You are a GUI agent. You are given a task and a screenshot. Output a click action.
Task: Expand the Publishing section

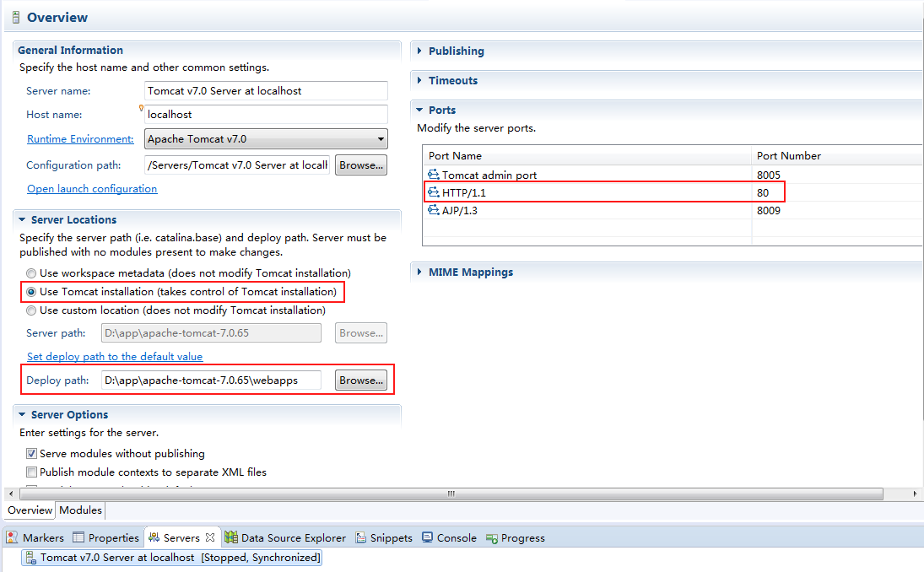tap(419, 51)
